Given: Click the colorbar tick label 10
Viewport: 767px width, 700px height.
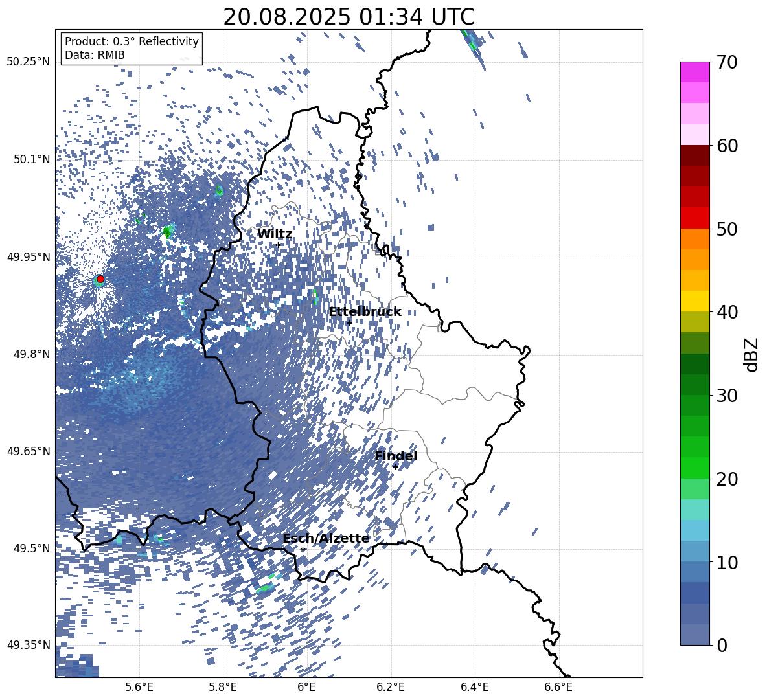Looking at the screenshot, I should 726,562.
